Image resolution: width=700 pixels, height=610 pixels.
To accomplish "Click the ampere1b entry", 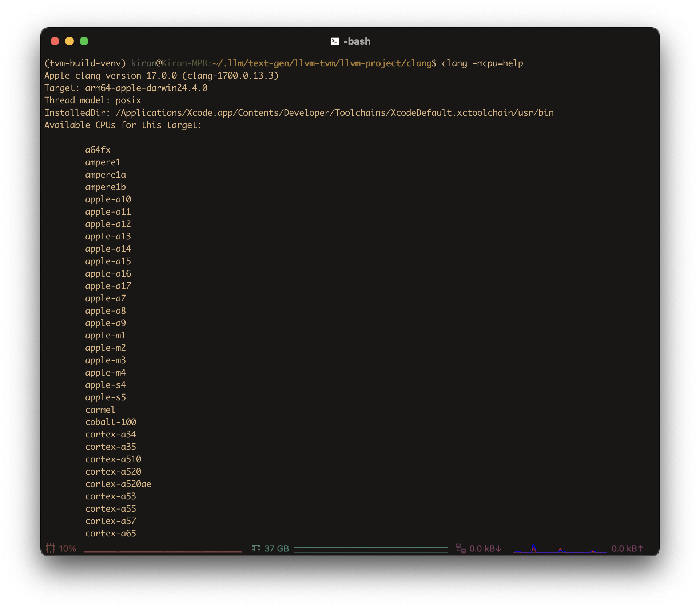I will pyautogui.click(x=106, y=187).
